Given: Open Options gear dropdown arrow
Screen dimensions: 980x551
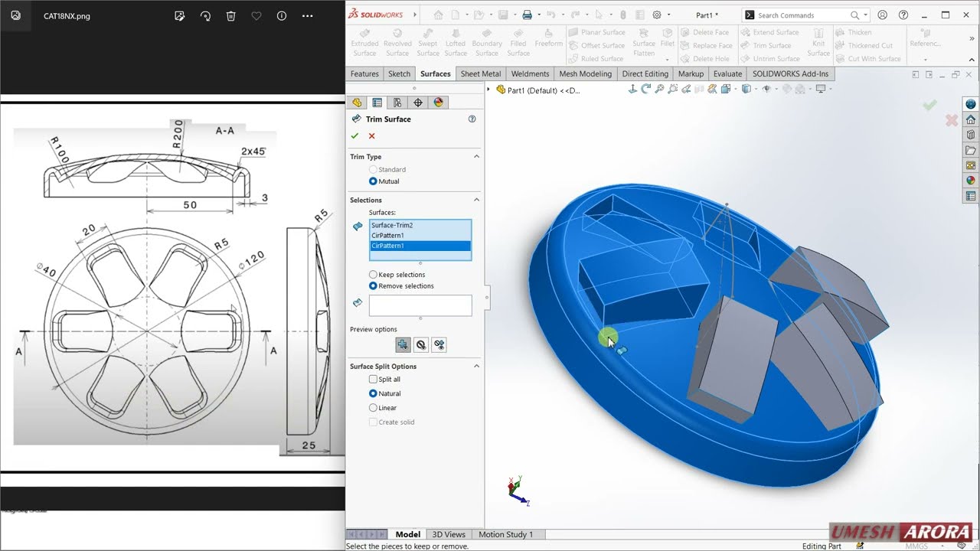Looking at the screenshot, I should pos(668,15).
